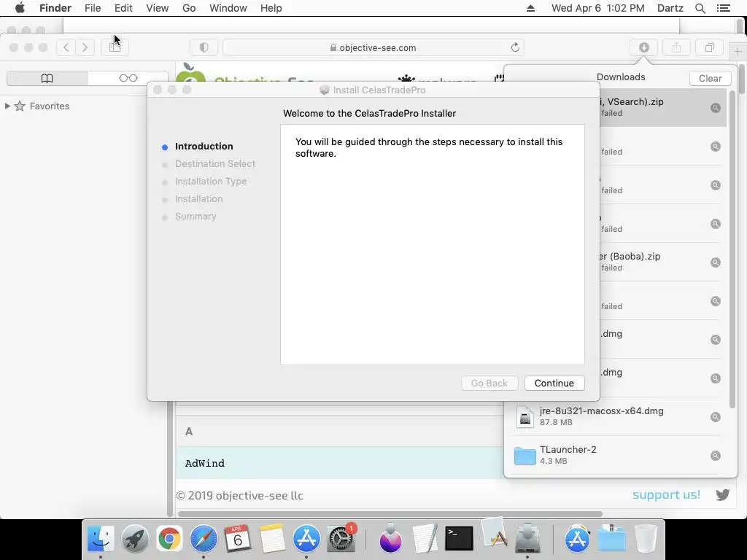Open TextEdit from the Dock
This screenshot has width=747, height=560.
[x=425, y=539]
